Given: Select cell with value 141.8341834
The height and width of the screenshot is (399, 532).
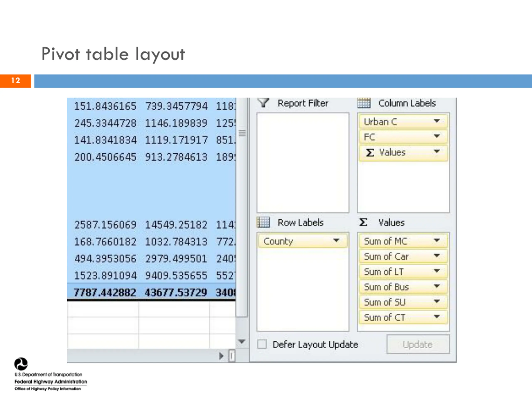Looking at the screenshot, I should (105, 140).
